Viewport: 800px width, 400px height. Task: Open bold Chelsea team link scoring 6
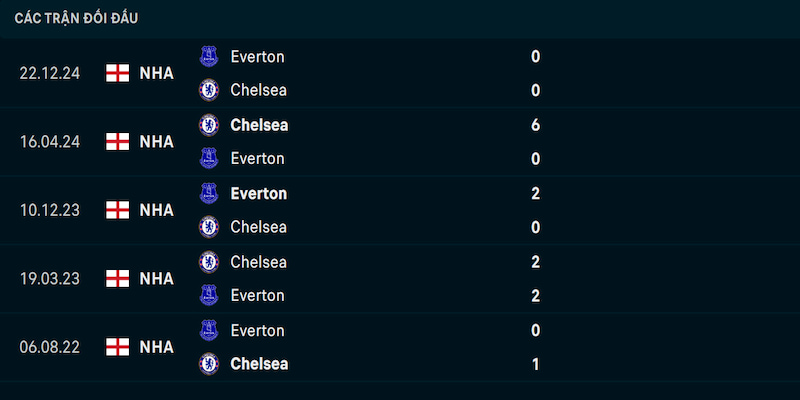point(259,125)
